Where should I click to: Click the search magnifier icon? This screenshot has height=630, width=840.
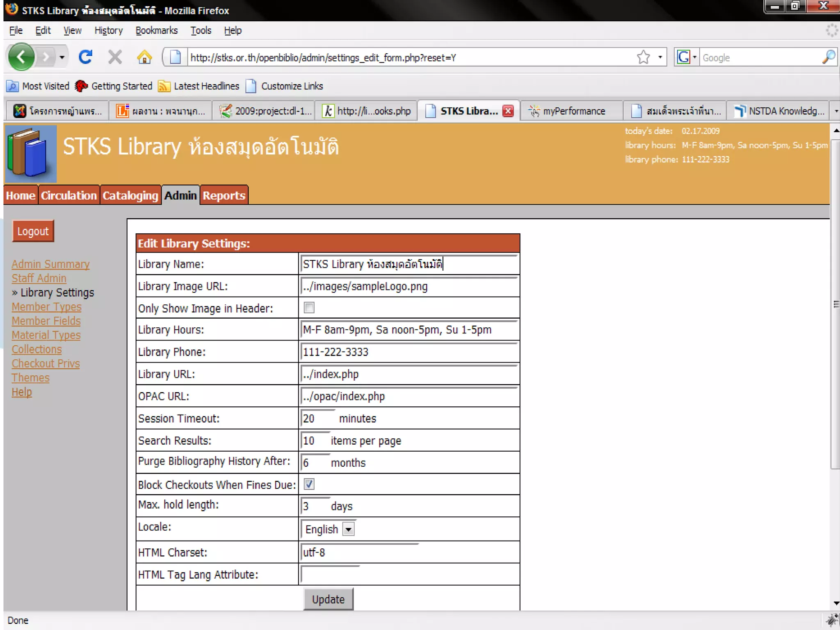click(828, 57)
